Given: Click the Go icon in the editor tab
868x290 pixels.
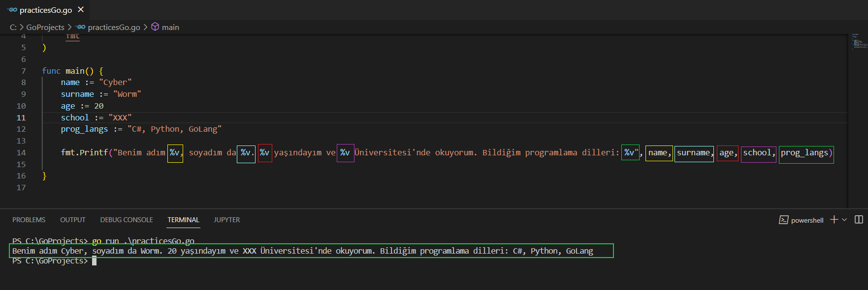Looking at the screenshot, I should 12,10.
